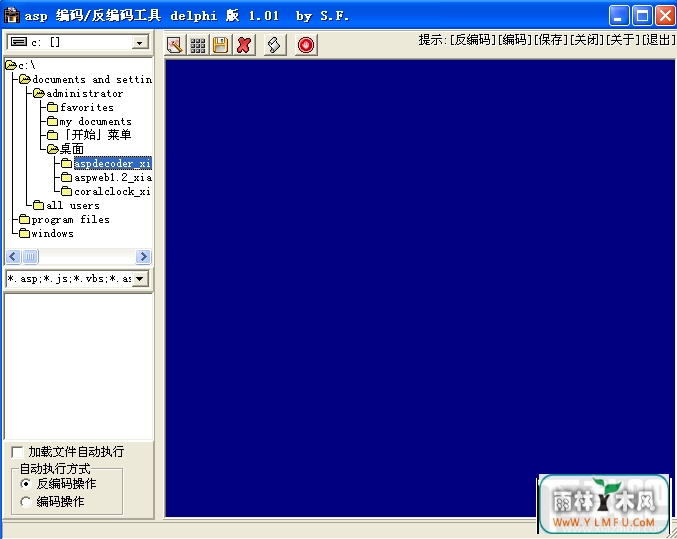Open the file filter *.asp;*.js dropdown

139,279
